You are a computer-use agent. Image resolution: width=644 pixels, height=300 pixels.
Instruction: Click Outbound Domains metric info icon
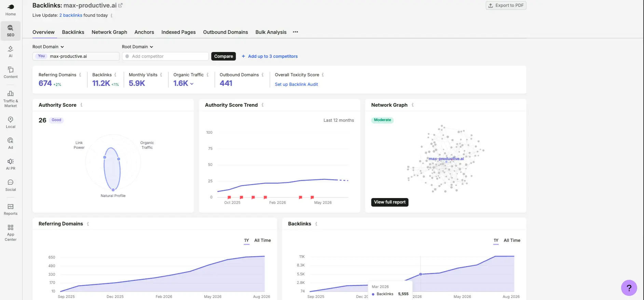click(262, 75)
